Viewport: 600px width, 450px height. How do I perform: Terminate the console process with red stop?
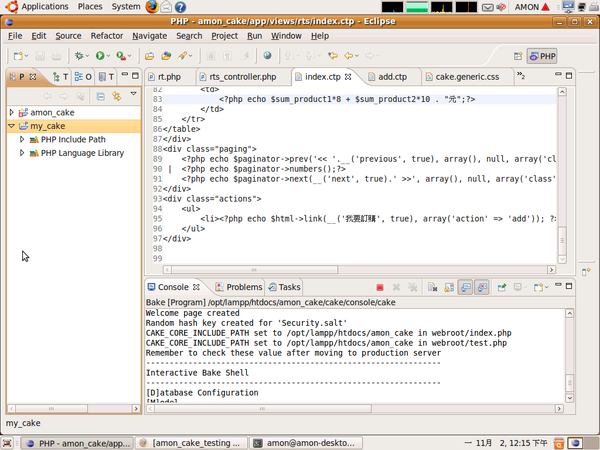380,288
